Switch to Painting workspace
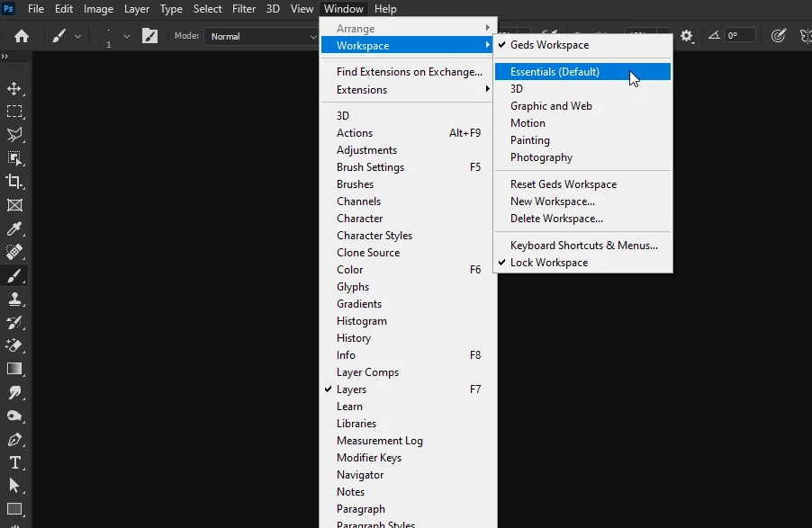 point(583,140)
